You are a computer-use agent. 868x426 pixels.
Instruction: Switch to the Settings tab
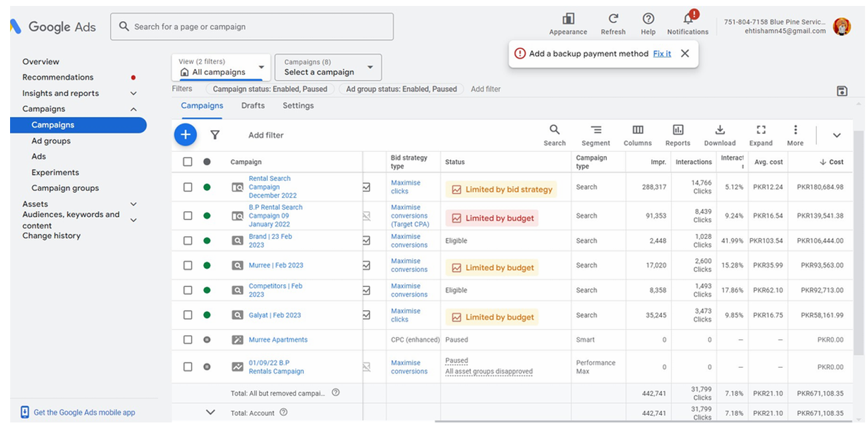coord(298,106)
